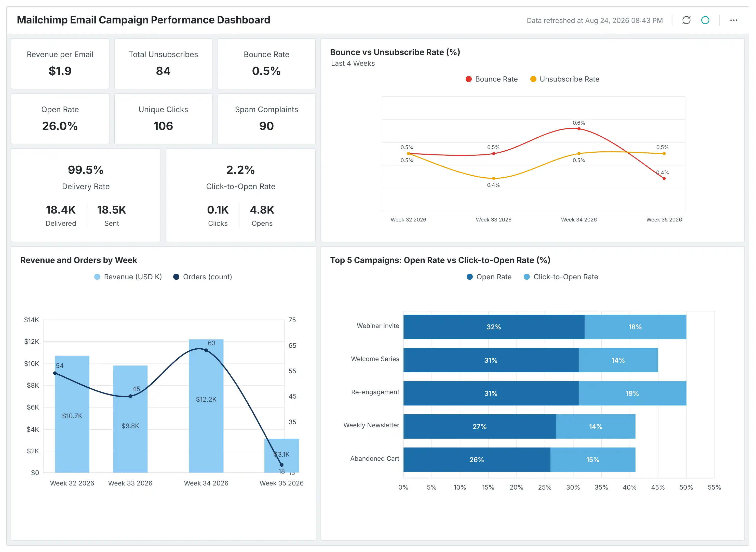Click the Unique Clicks 106 value

[163, 126]
